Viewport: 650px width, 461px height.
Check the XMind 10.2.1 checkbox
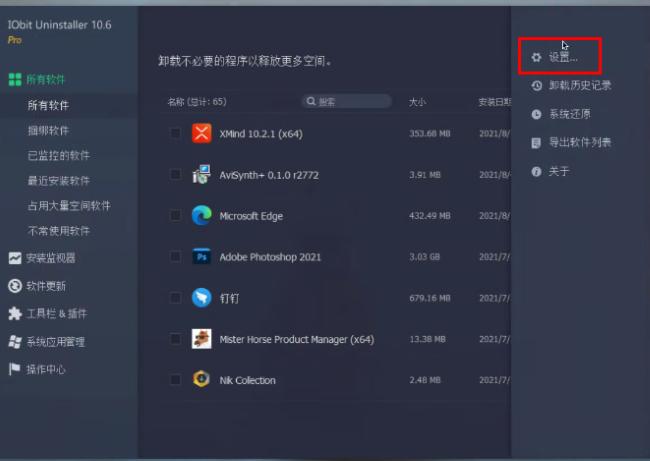click(176, 133)
